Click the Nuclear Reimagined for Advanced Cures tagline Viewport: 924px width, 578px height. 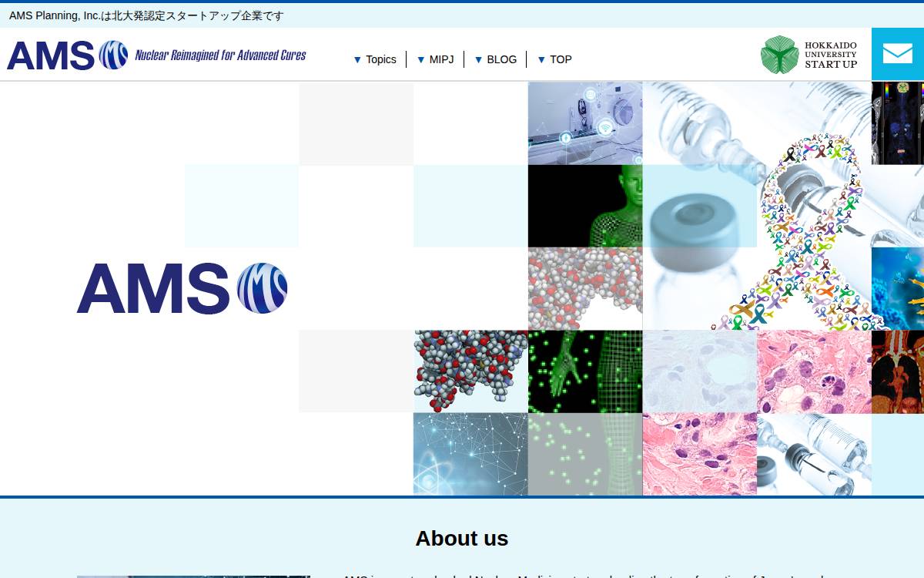[x=220, y=55]
